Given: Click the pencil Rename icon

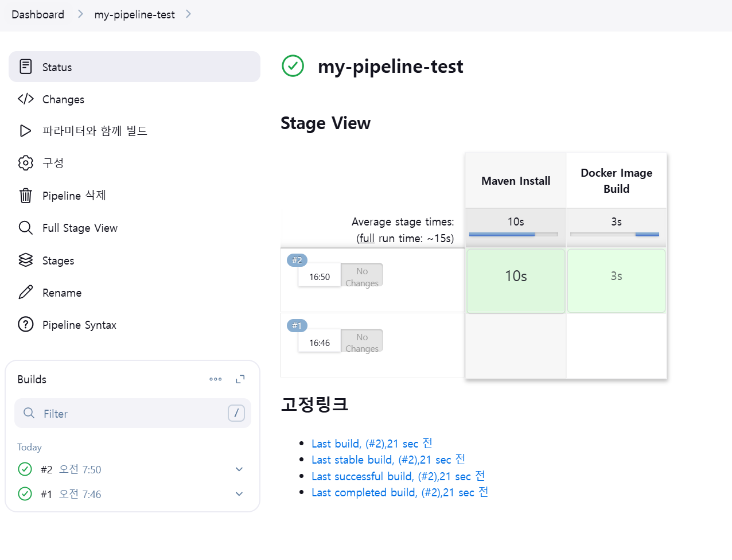Looking at the screenshot, I should (26, 293).
